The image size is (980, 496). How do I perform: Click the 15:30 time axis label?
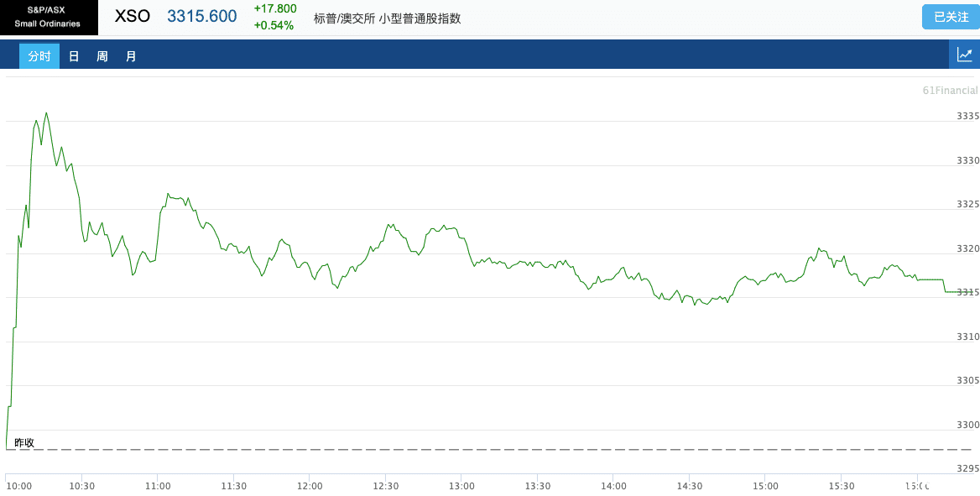842,485
